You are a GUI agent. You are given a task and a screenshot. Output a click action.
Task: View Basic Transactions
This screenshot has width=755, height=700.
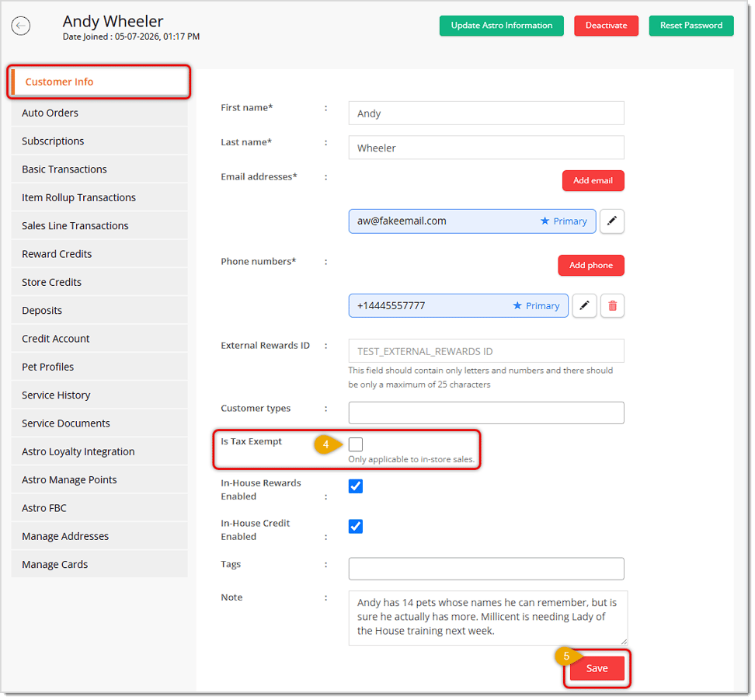pyautogui.click(x=99, y=170)
